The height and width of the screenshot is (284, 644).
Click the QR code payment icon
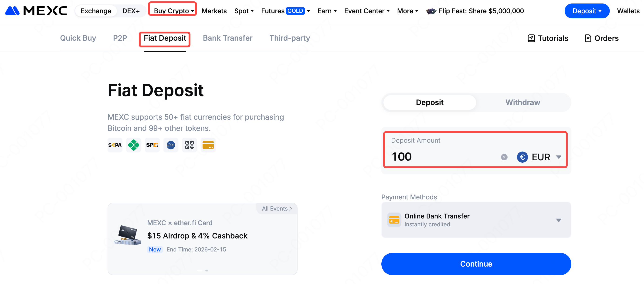pyautogui.click(x=189, y=145)
